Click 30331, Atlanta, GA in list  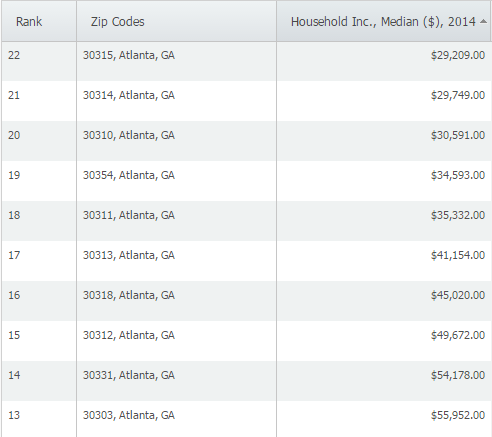[129, 375]
